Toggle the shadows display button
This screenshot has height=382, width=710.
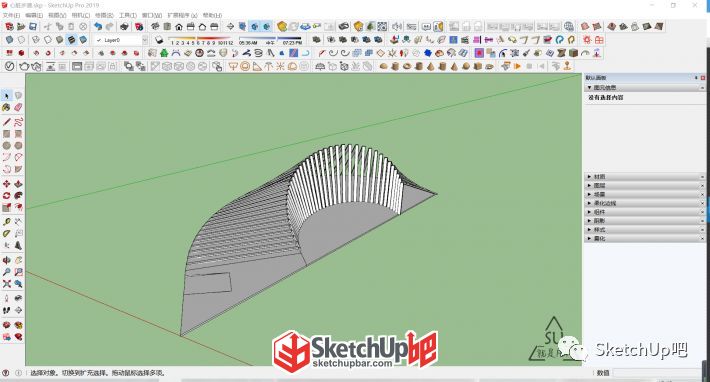158,40
